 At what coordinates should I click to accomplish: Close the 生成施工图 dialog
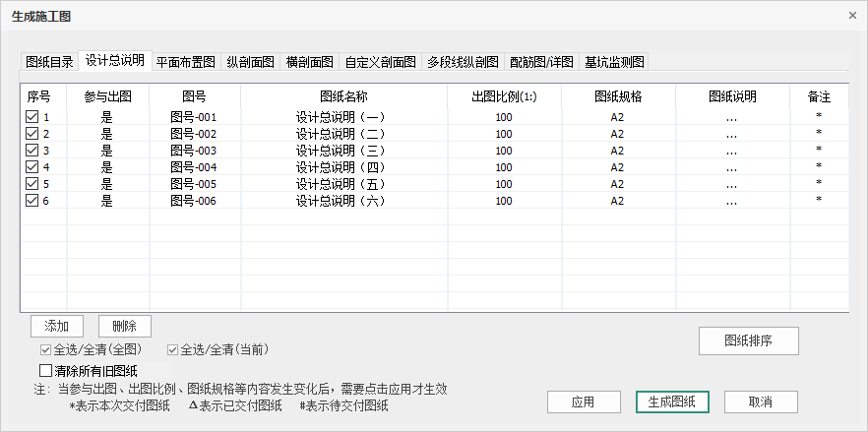[852, 16]
